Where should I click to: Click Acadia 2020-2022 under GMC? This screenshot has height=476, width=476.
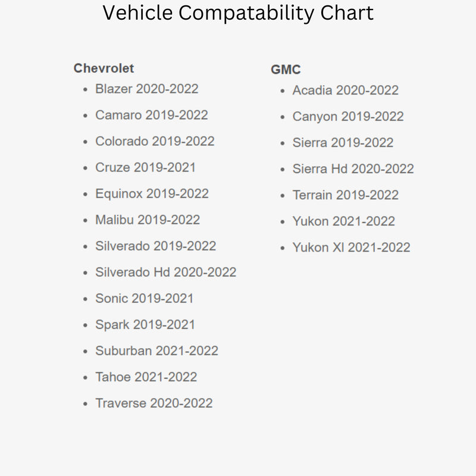click(x=345, y=90)
